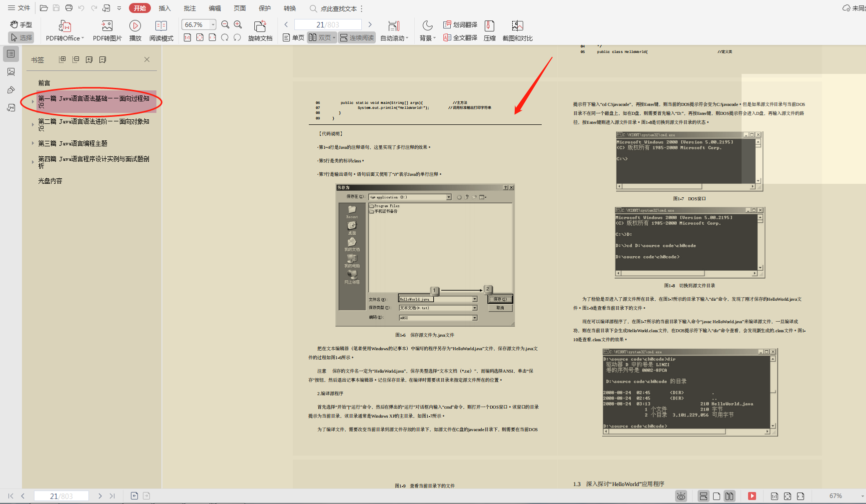Click the ribbon page number field 21/803
Screen dimensions: 866x504
pyautogui.click(x=328, y=24)
